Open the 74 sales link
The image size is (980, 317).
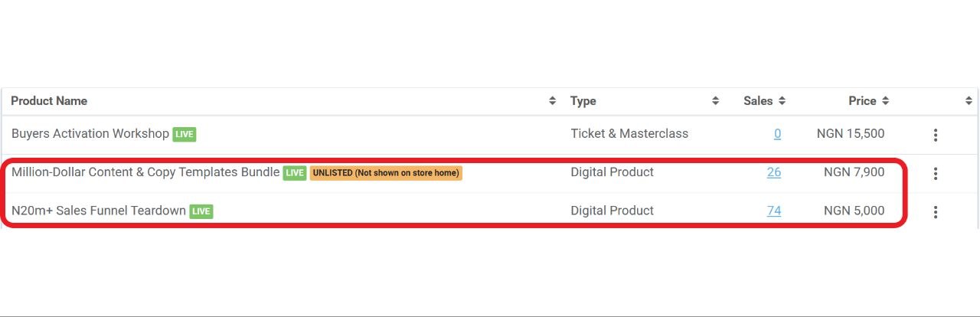tap(774, 211)
